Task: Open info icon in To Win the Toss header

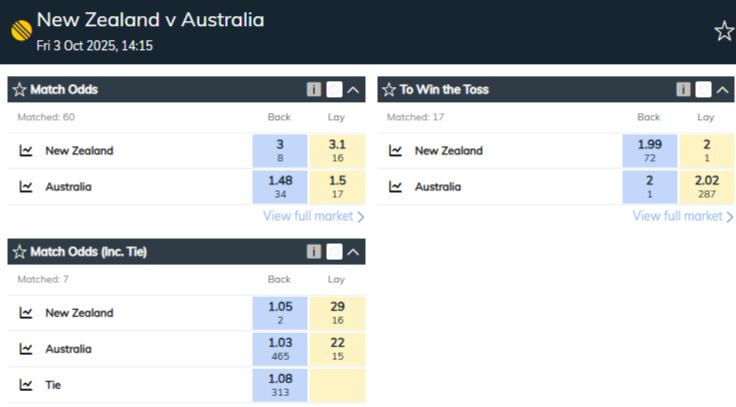Action: [x=684, y=90]
